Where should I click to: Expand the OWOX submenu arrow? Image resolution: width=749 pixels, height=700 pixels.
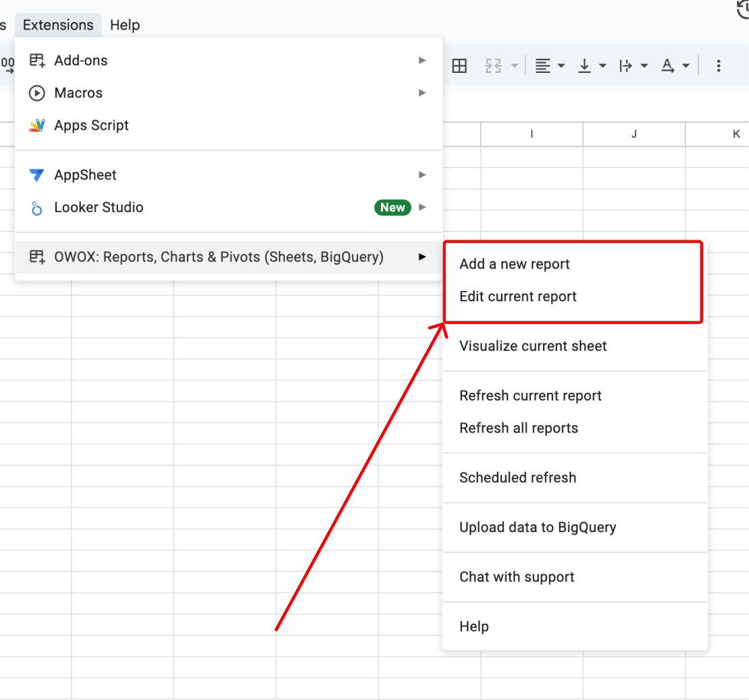[x=422, y=257]
